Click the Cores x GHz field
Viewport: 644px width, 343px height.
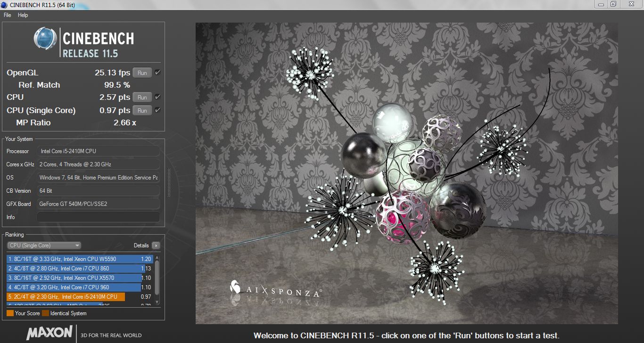[x=99, y=164]
